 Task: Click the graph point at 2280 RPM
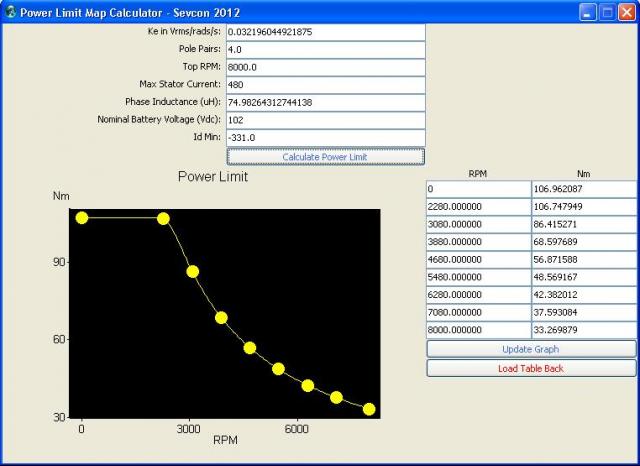click(163, 219)
